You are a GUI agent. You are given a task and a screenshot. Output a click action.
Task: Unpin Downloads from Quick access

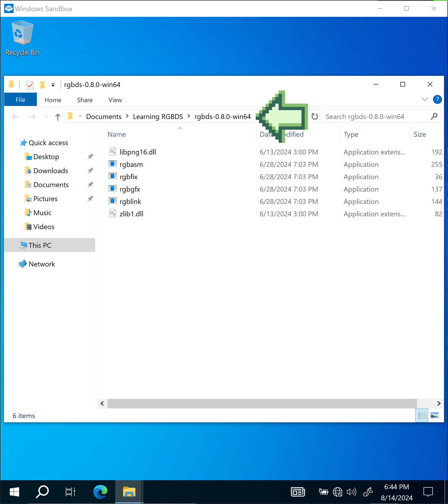click(x=90, y=170)
